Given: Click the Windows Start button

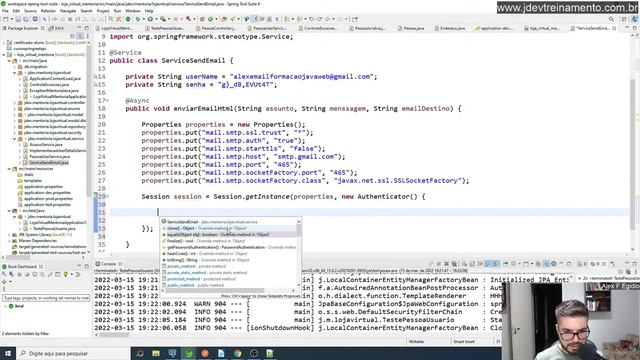Looking at the screenshot, I should 8,353.
